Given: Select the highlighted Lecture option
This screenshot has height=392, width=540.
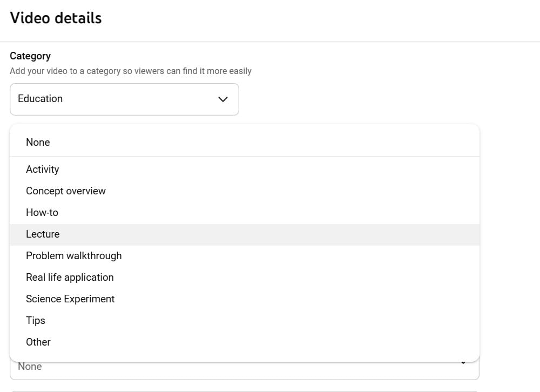Looking at the screenshot, I should point(43,234).
